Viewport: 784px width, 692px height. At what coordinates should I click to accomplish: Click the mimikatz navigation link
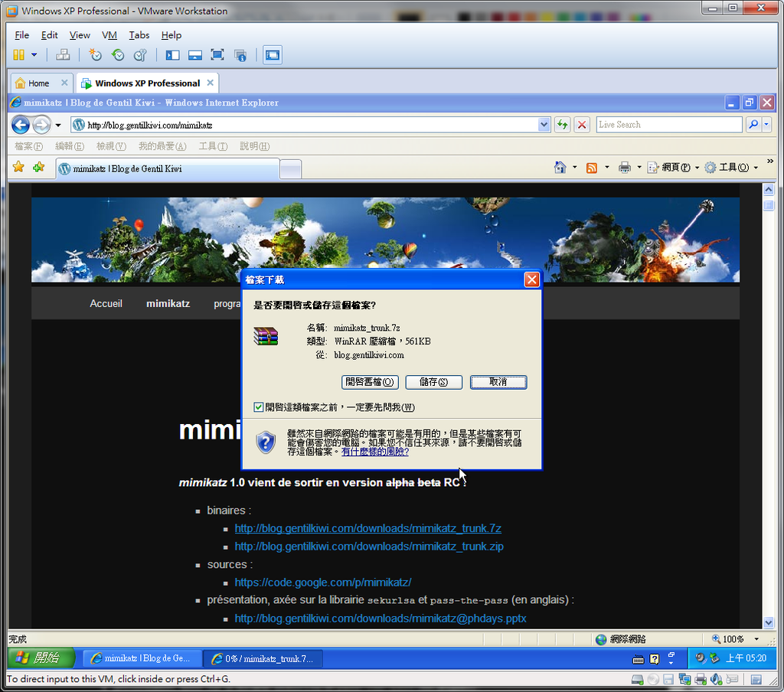pos(168,303)
